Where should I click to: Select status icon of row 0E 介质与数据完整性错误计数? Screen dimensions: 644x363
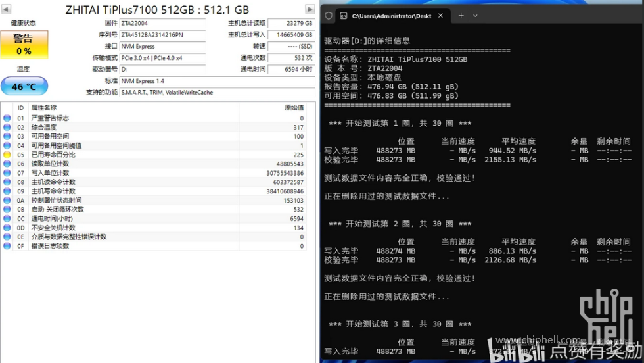coord(7,236)
